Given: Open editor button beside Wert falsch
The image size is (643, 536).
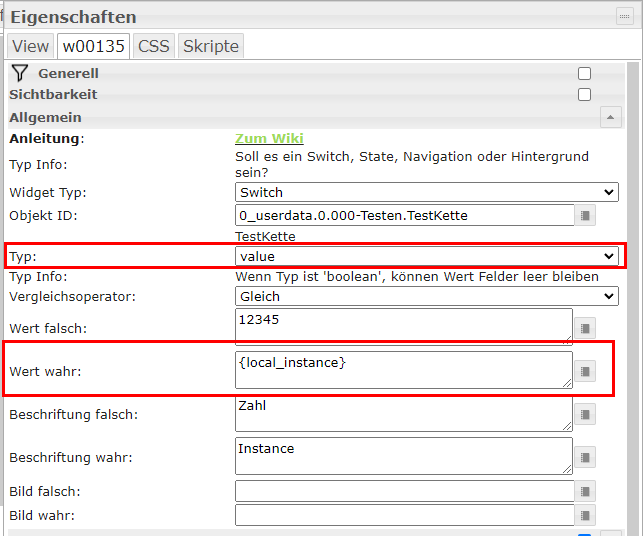Looking at the screenshot, I should [587, 327].
